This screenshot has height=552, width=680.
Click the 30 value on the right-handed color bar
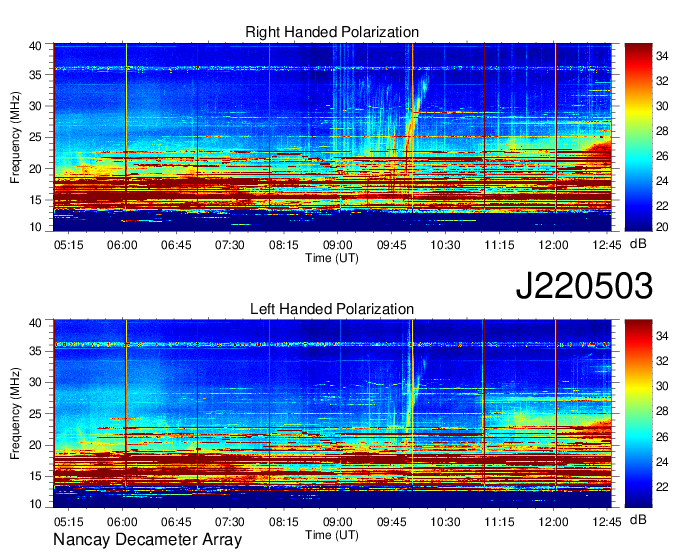(662, 106)
